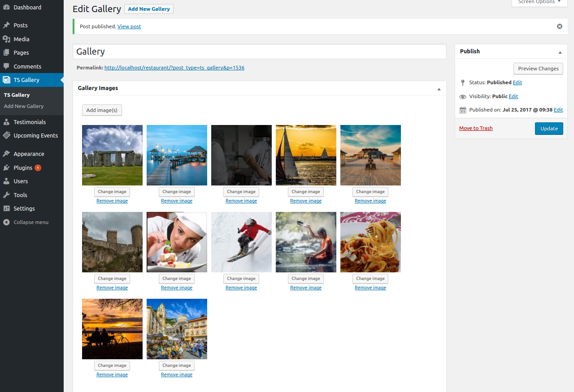Collapse the Publish panel using arrow
Image resolution: width=574 pixels, height=392 pixels.
(x=560, y=52)
